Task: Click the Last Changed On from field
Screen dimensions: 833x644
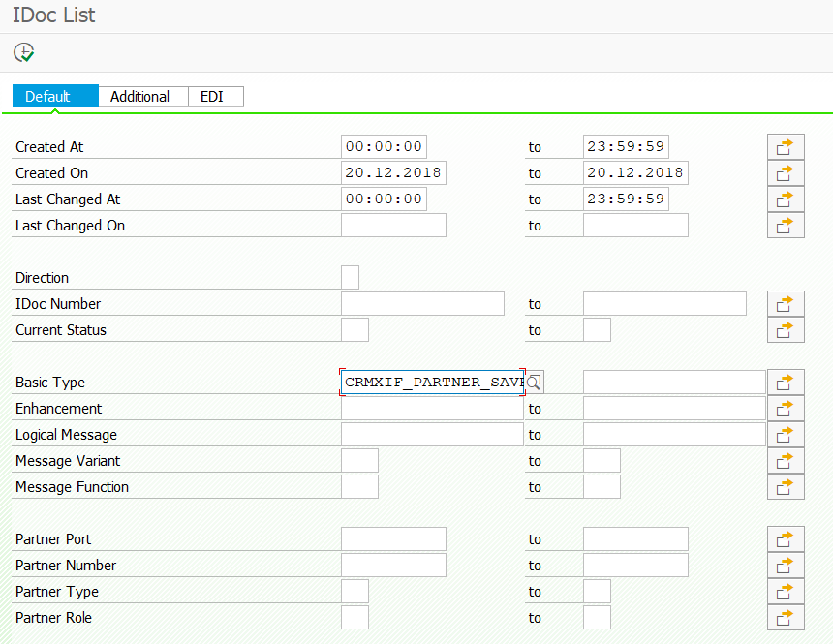Action: [393, 226]
